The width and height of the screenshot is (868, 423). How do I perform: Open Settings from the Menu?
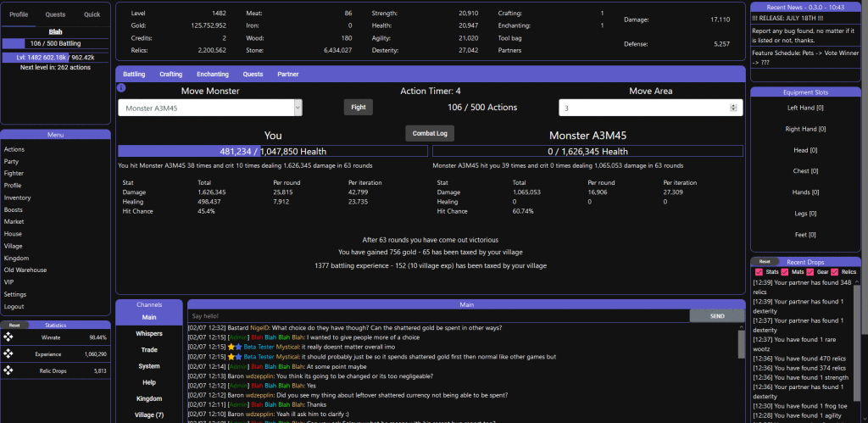tap(15, 294)
